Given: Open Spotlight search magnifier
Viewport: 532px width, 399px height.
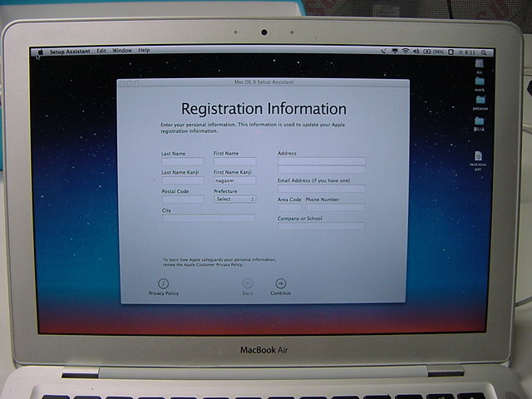Looking at the screenshot, I should [484, 52].
